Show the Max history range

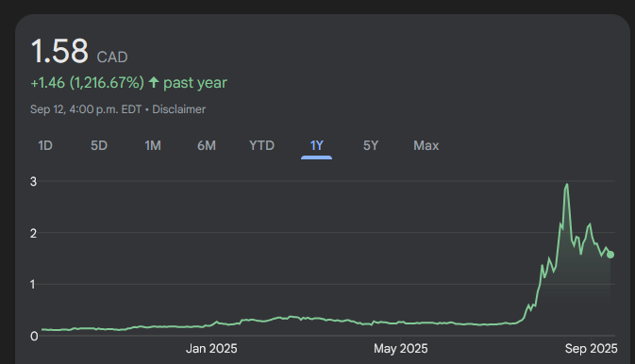(x=426, y=145)
